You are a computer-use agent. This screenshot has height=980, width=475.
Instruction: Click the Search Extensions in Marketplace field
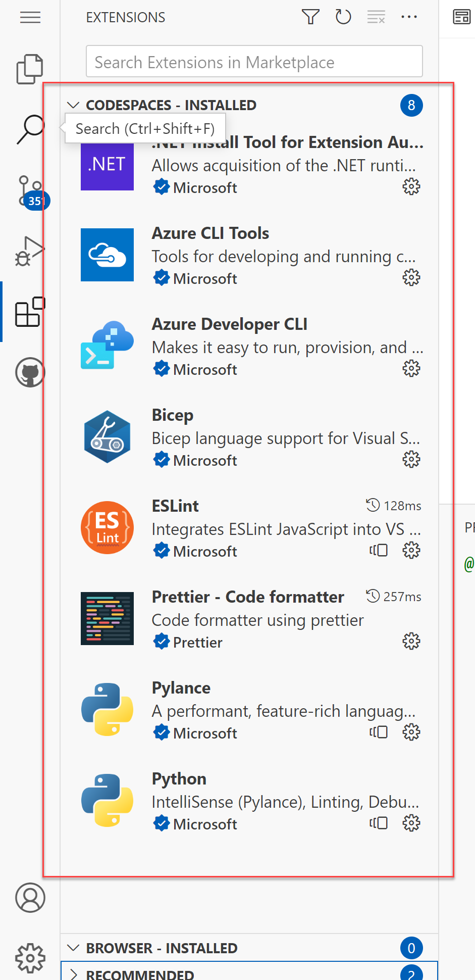pos(254,61)
